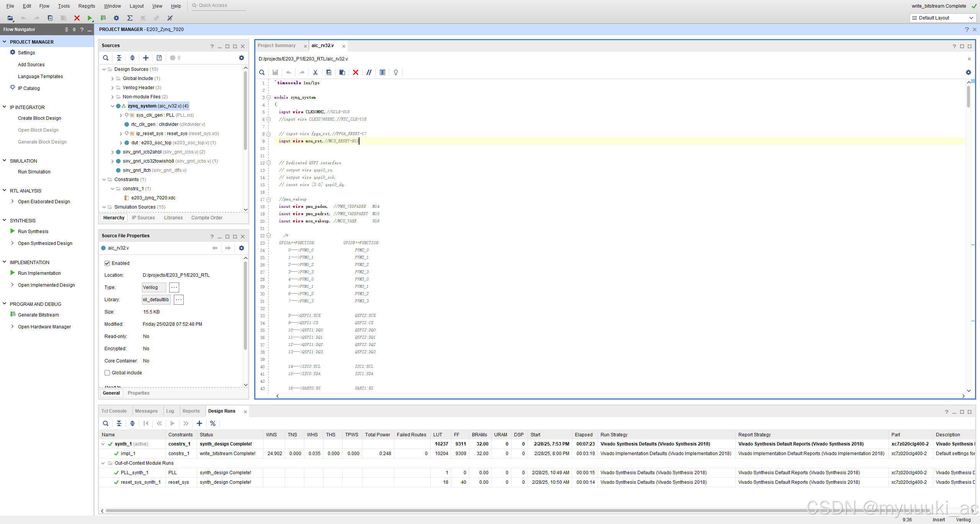This screenshot has width=980, height=524.
Task: Click the Run Synthesis green play icon in the top toolbar
Action: [90, 18]
